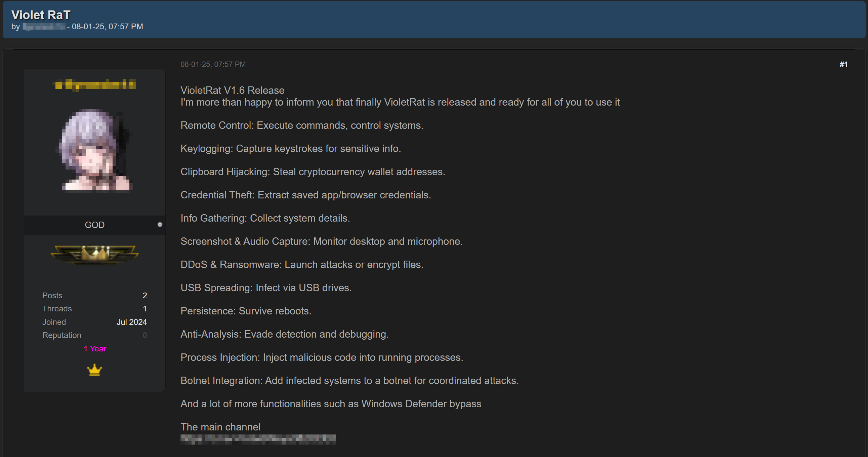Click the post timestamp above the message
The image size is (868, 457).
[213, 65]
